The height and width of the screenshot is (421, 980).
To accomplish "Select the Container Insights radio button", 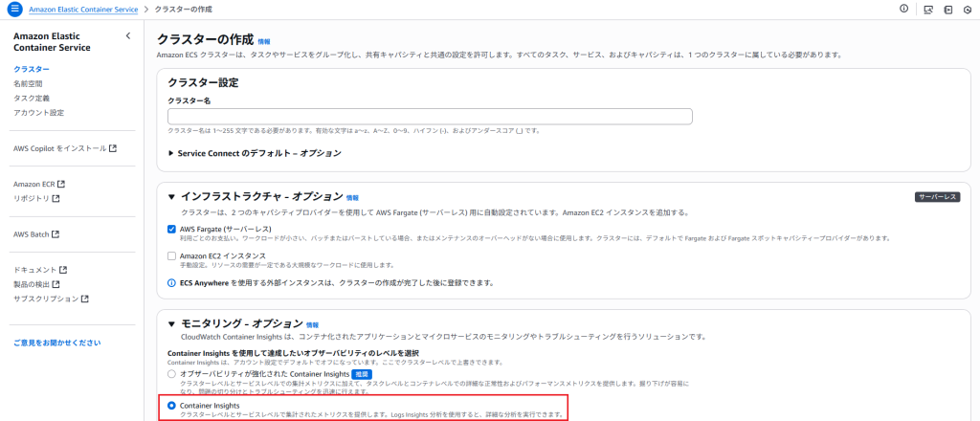I will click(172, 406).
